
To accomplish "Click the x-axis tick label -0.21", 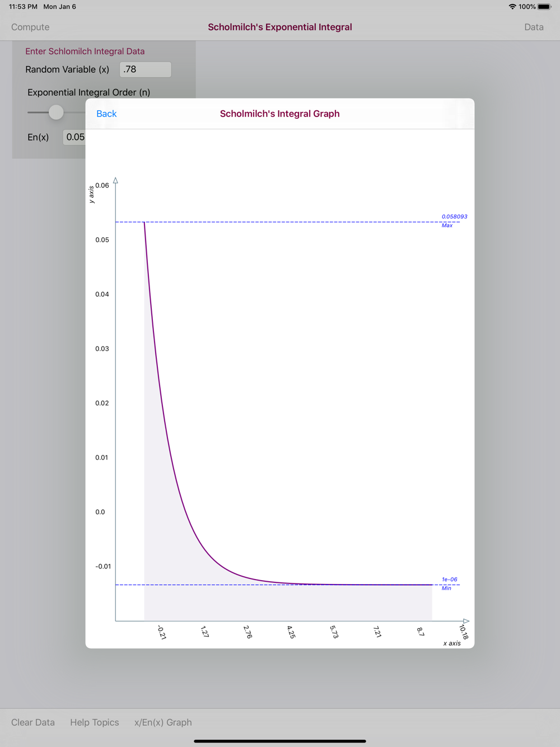I will 161,632.
